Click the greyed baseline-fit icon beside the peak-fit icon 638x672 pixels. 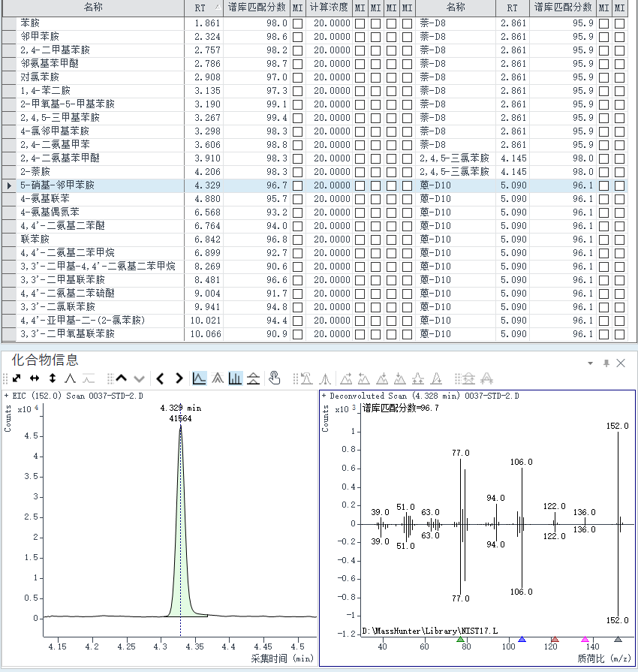tap(89, 378)
